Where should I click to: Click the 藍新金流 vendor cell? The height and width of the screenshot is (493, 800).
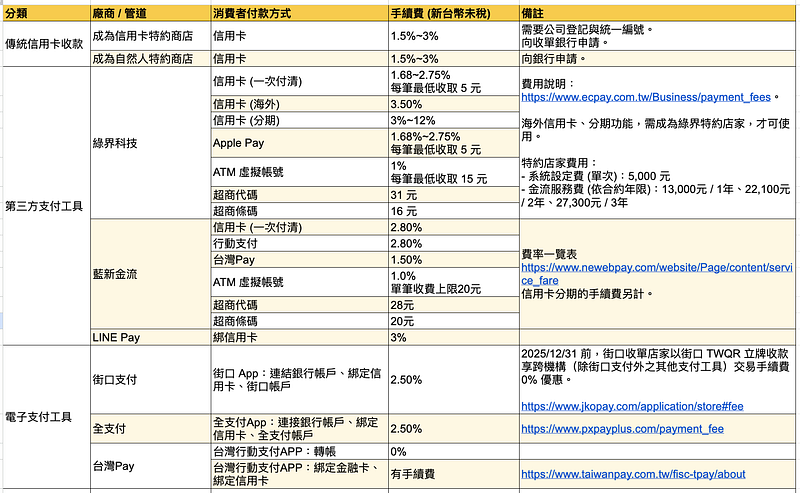coord(151,274)
